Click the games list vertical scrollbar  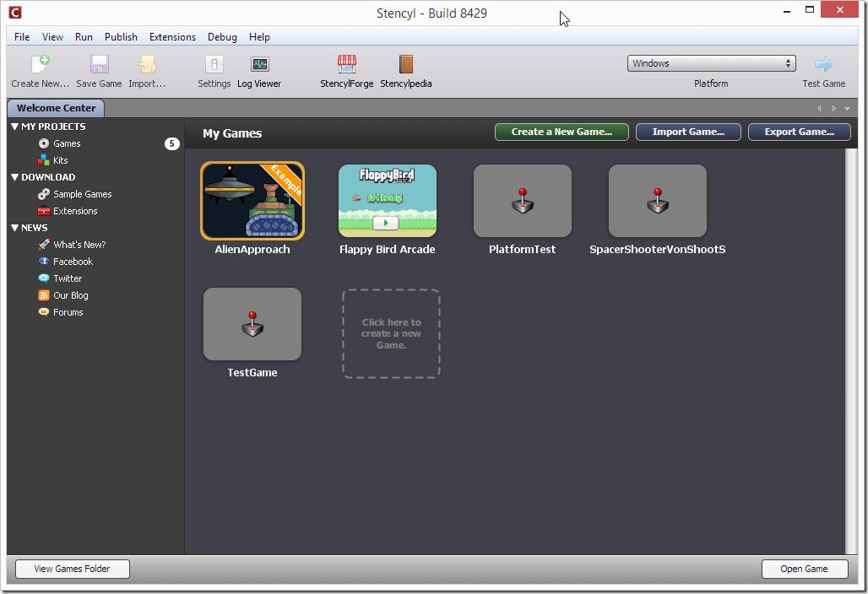[x=849, y=351]
